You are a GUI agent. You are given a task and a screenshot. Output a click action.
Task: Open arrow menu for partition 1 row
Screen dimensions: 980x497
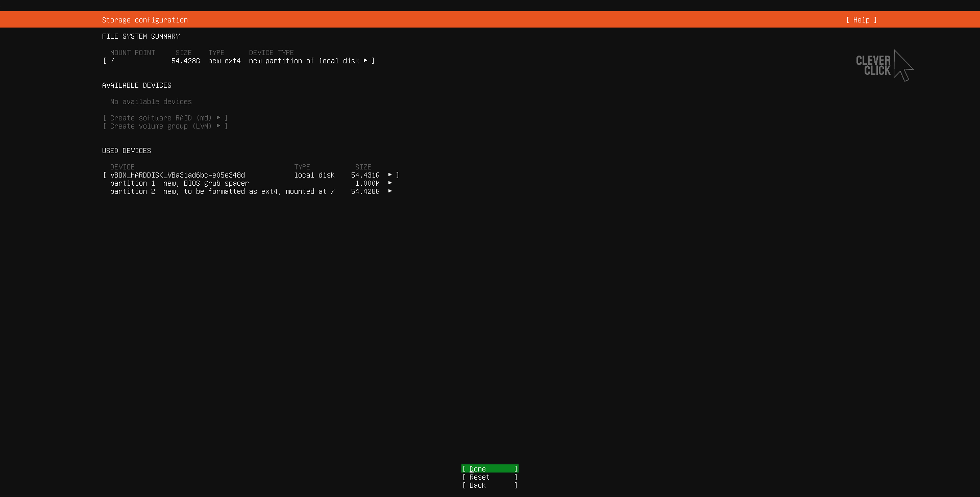point(390,183)
